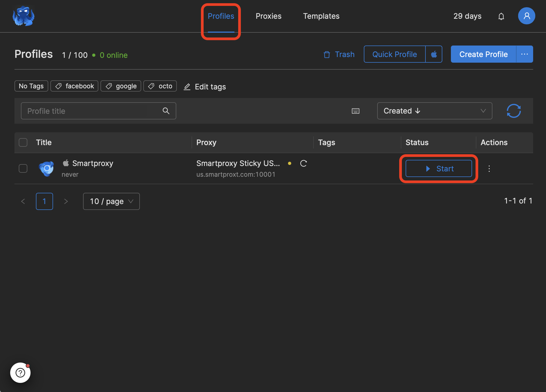Open the 10 / page size dropdown

111,201
